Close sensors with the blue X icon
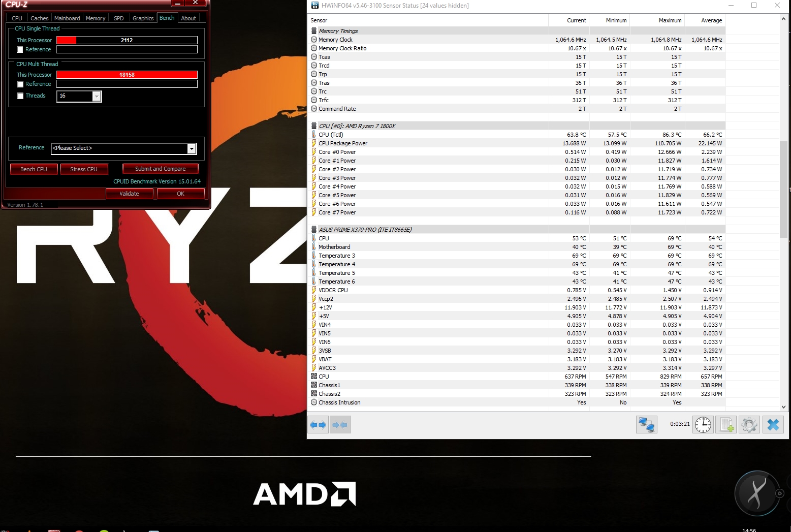The image size is (791, 532). (773, 425)
